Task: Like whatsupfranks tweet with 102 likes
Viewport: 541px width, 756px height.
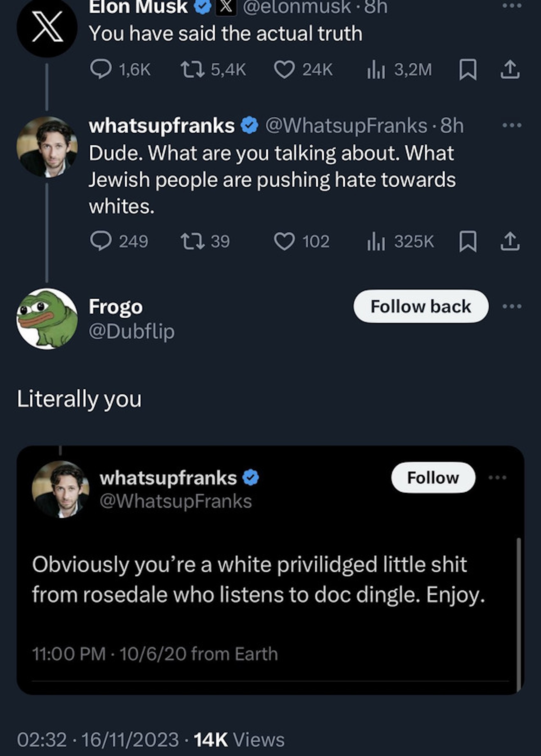Action: (x=284, y=241)
